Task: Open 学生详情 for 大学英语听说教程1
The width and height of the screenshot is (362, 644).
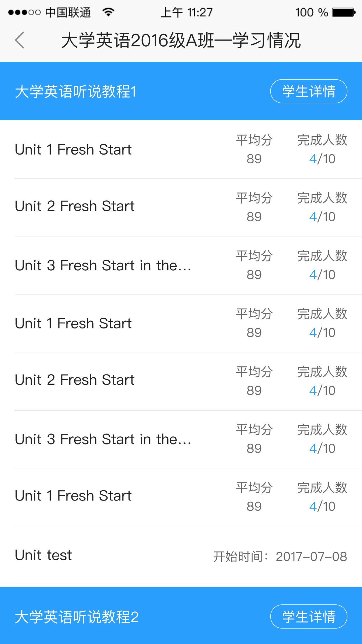Action: pos(308,91)
